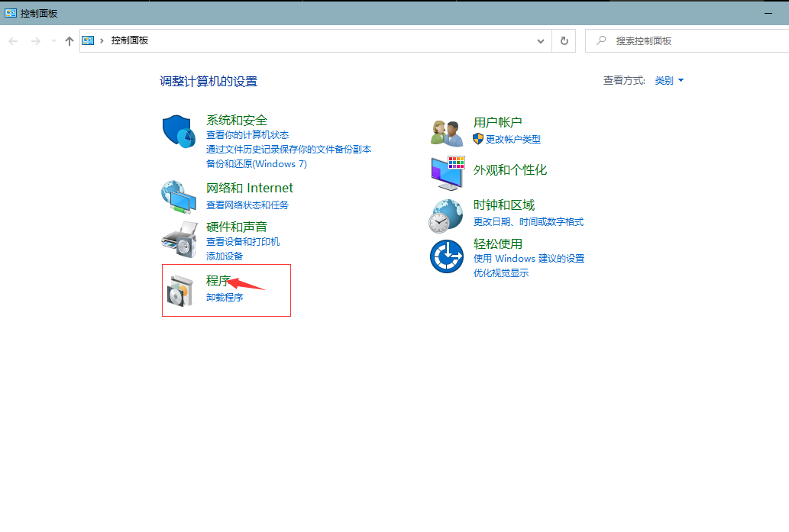Open the Appearance and Personalization monitor icon

448,173
